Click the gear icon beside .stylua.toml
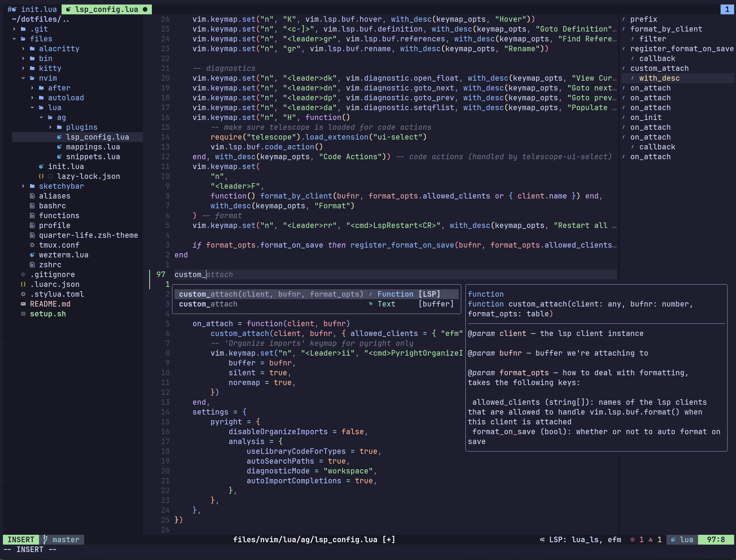Image resolution: width=736 pixels, height=560 pixels. [x=23, y=294]
